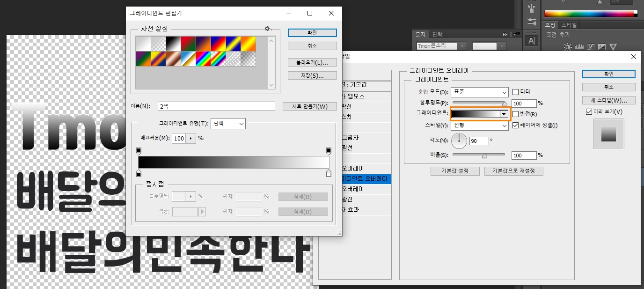The height and width of the screenshot is (289, 644).
Task: Open the 스타일 dropdown showing 선형
Action: pos(480,126)
